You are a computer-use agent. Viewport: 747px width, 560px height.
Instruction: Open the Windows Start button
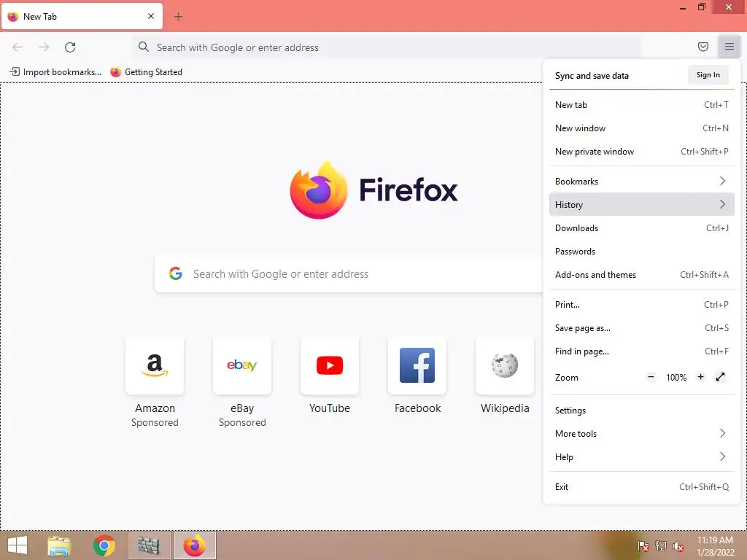[18, 545]
